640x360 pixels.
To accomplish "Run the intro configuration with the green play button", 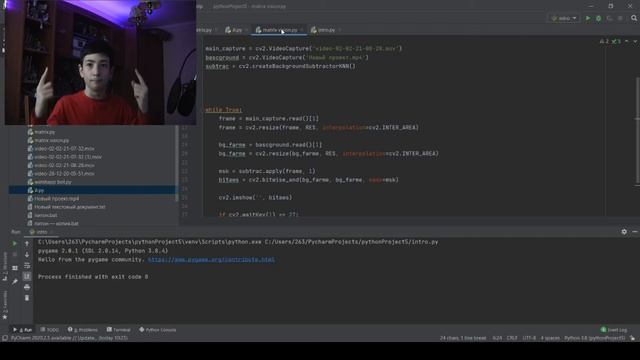I will click(x=588, y=18).
